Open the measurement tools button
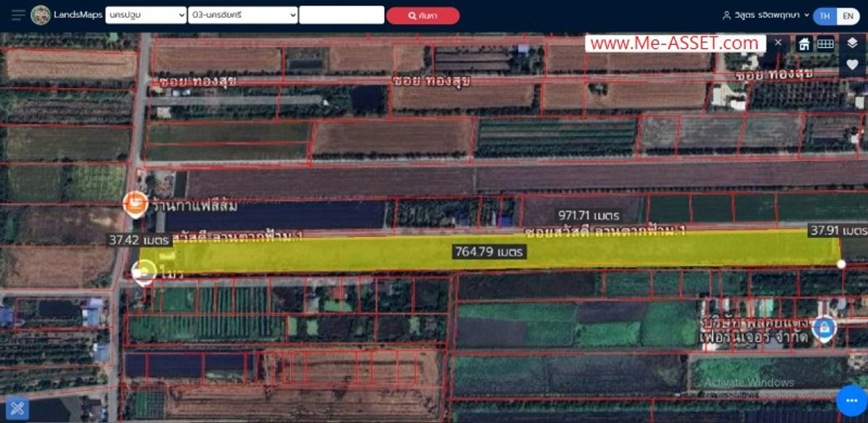Viewport: 868px width, 423px height. [x=17, y=408]
